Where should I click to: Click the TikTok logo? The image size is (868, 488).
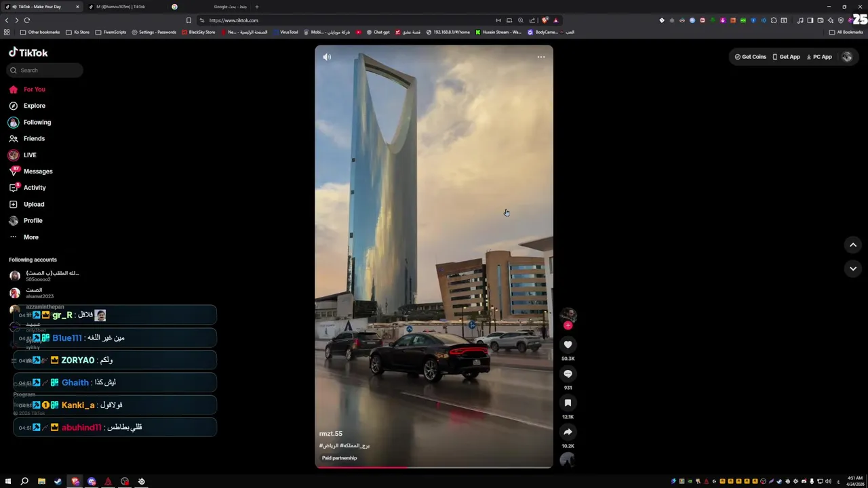tap(28, 52)
